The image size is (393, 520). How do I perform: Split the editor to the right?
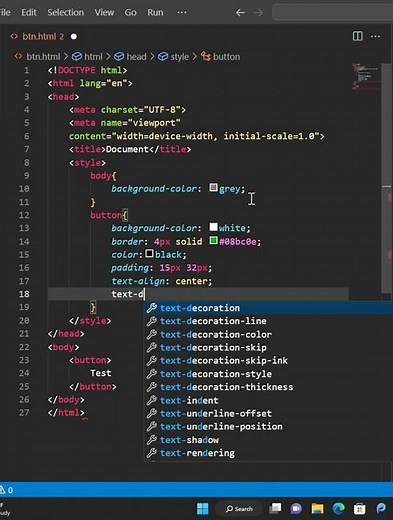pyautogui.click(x=358, y=36)
